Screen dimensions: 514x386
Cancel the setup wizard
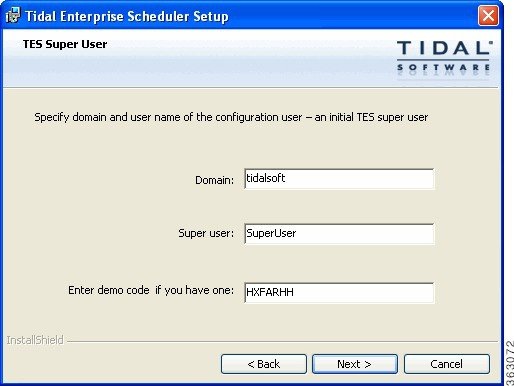click(x=447, y=364)
